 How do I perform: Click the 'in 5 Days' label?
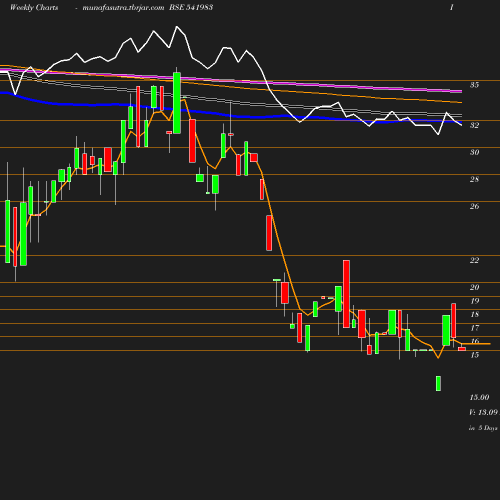tap(483, 428)
